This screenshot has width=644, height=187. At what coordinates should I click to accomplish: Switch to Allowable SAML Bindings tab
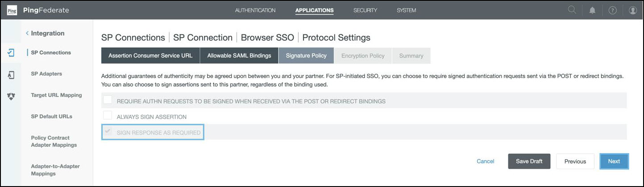point(239,56)
